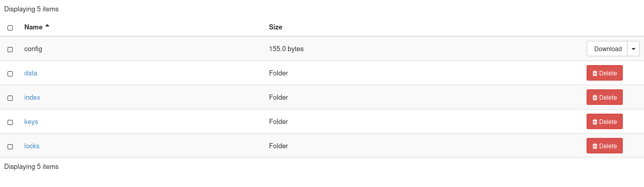This screenshot has height=187, width=644.
Task: Expand the dropdown caret beside Download
Action: pyautogui.click(x=634, y=49)
